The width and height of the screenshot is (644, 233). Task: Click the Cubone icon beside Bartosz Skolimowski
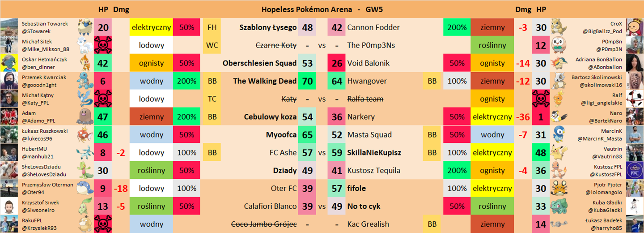(x=558, y=81)
